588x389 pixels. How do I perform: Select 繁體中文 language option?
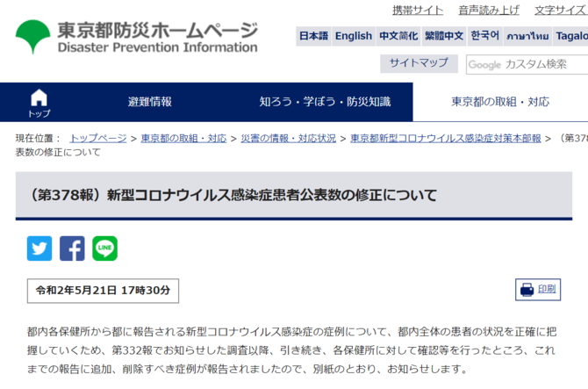(x=444, y=36)
